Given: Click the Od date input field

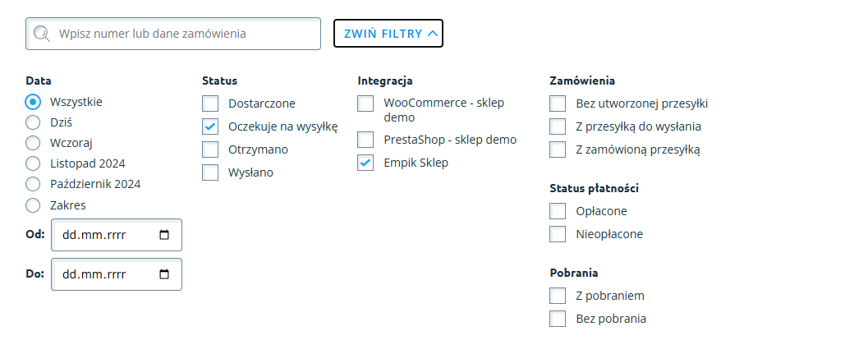Looking at the screenshot, I should 103,235.
